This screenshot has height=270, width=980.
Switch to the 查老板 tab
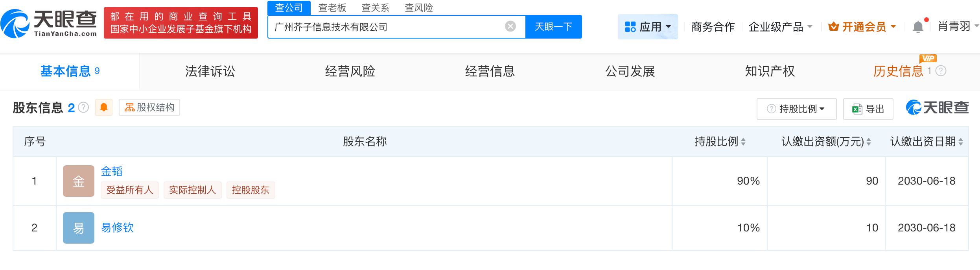(x=333, y=8)
